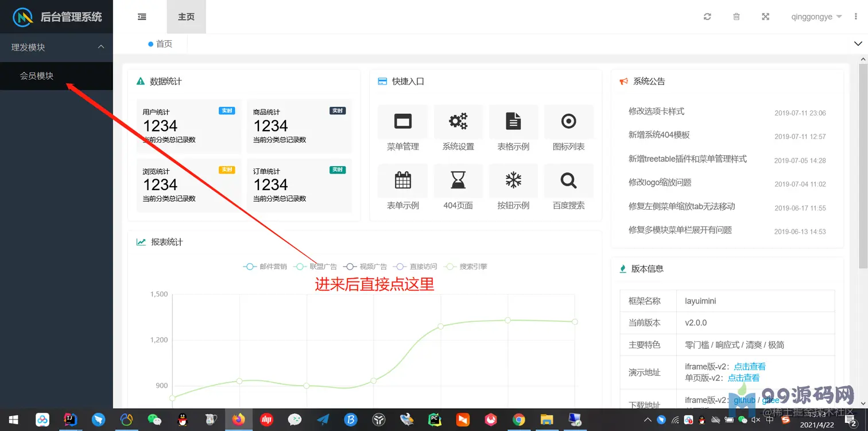Toggle fullscreen with the expand icon
This screenshot has height=431, width=868.
pyautogui.click(x=766, y=17)
